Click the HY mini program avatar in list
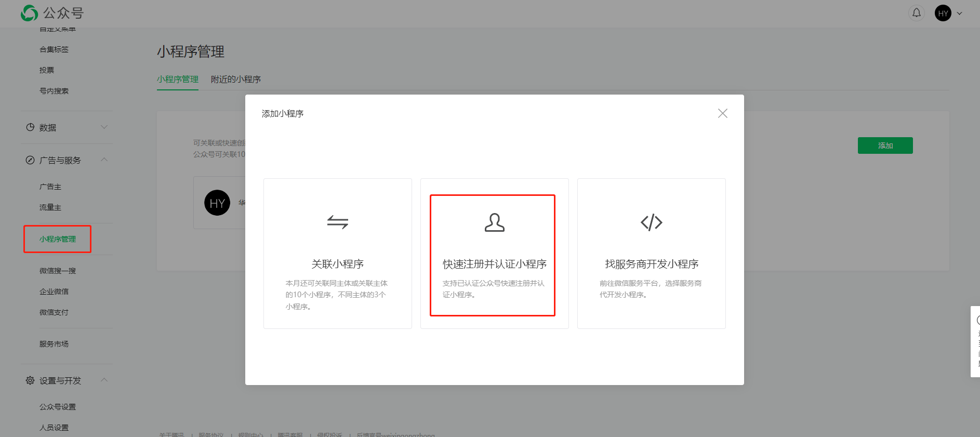The height and width of the screenshot is (437, 980). pos(217,203)
